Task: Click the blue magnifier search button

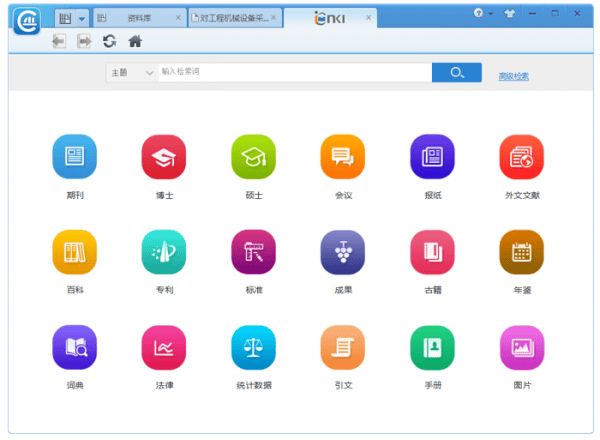Action: point(457,73)
